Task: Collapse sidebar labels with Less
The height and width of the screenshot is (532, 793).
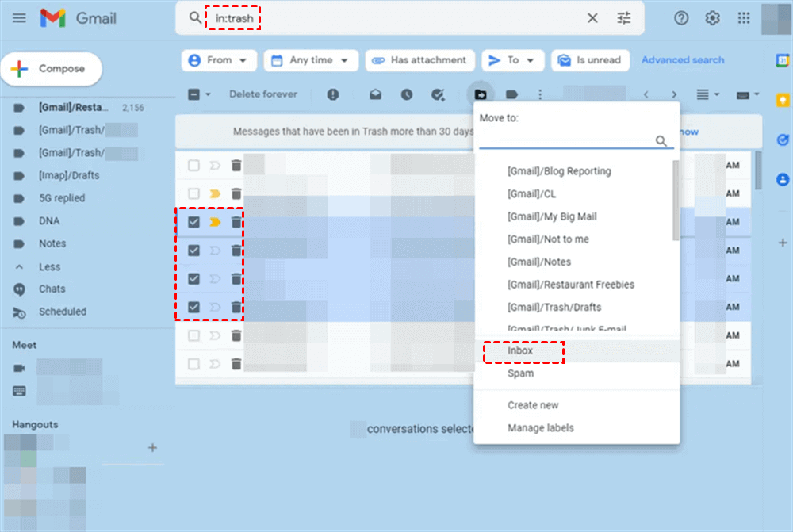Action: (49, 267)
